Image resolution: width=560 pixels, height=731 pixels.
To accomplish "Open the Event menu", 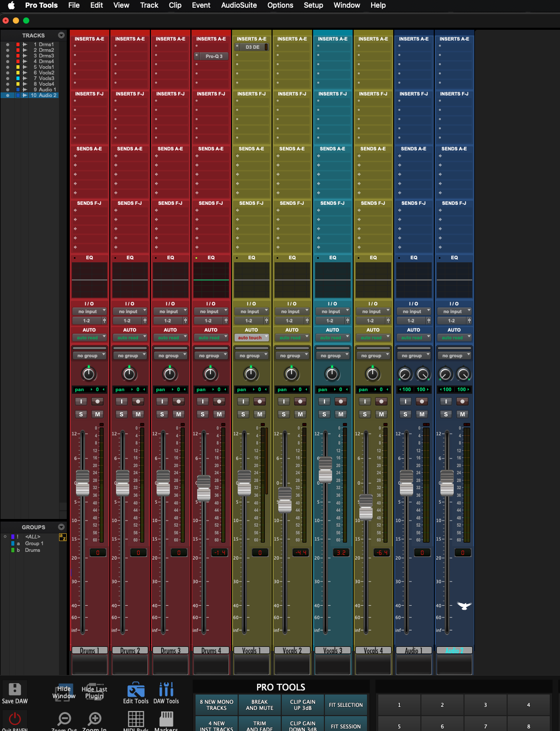I will (201, 5).
